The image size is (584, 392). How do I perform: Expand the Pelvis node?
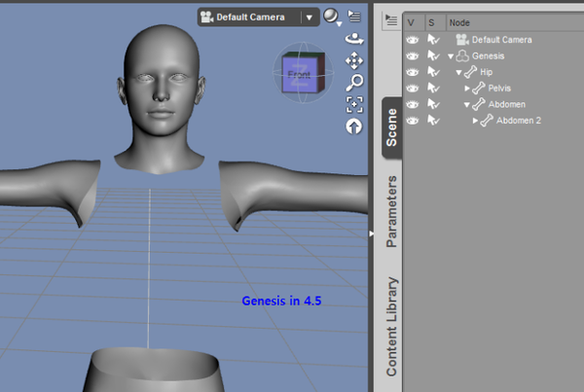click(x=467, y=89)
